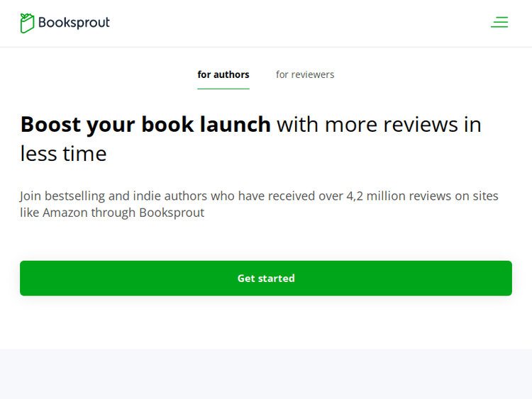Switch to the 'for authors' tab
The width and height of the screenshot is (532, 399).
(x=223, y=74)
